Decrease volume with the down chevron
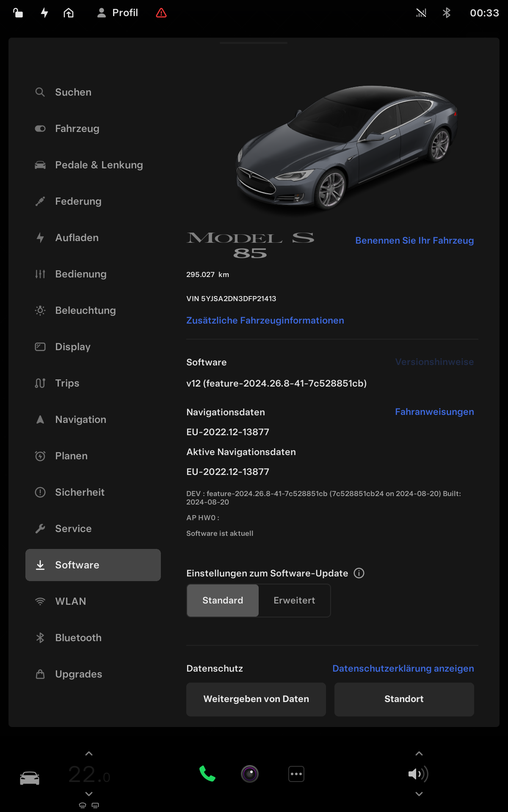Image resolution: width=508 pixels, height=812 pixels. point(419,794)
